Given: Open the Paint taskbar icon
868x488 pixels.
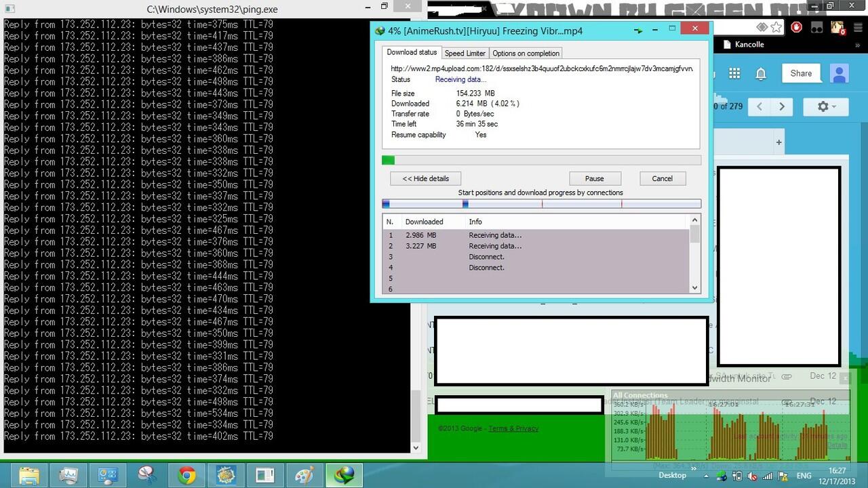Looking at the screenshot, I should pyautogui.click(x=304, y=476).
